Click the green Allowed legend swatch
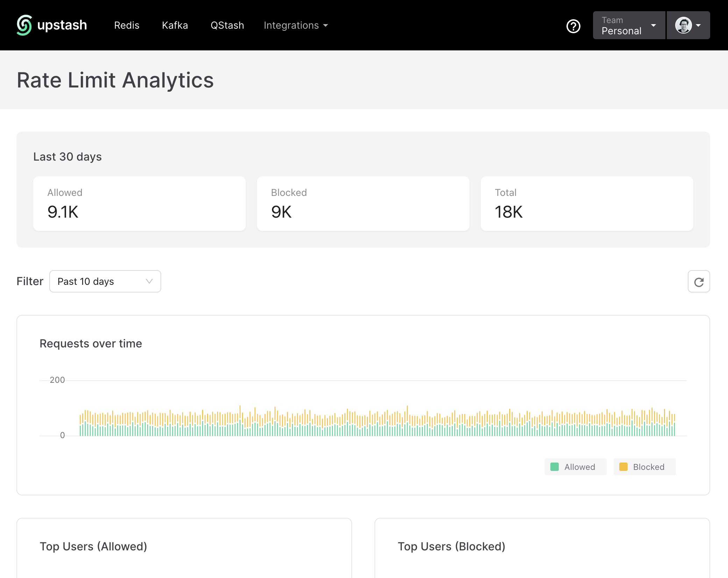The width and height of the screenshot is (728, 578). tap(554, 467)
